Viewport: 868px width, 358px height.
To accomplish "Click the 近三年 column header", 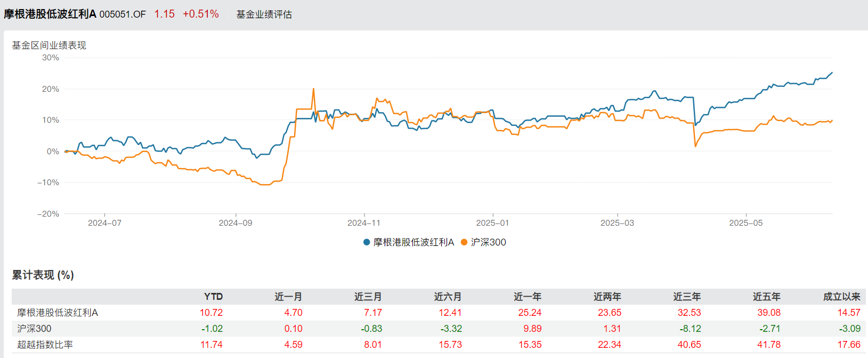I will point(687,297).
